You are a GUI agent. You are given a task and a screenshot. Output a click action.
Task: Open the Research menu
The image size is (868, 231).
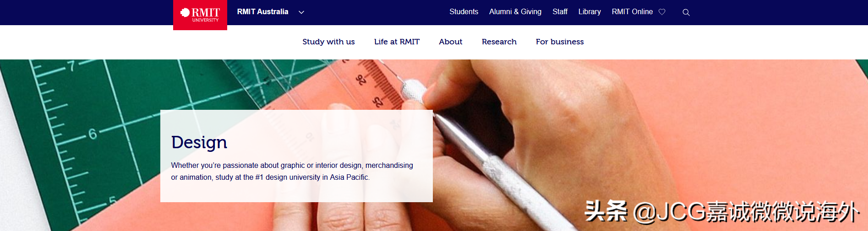click(x=499, y=42)
